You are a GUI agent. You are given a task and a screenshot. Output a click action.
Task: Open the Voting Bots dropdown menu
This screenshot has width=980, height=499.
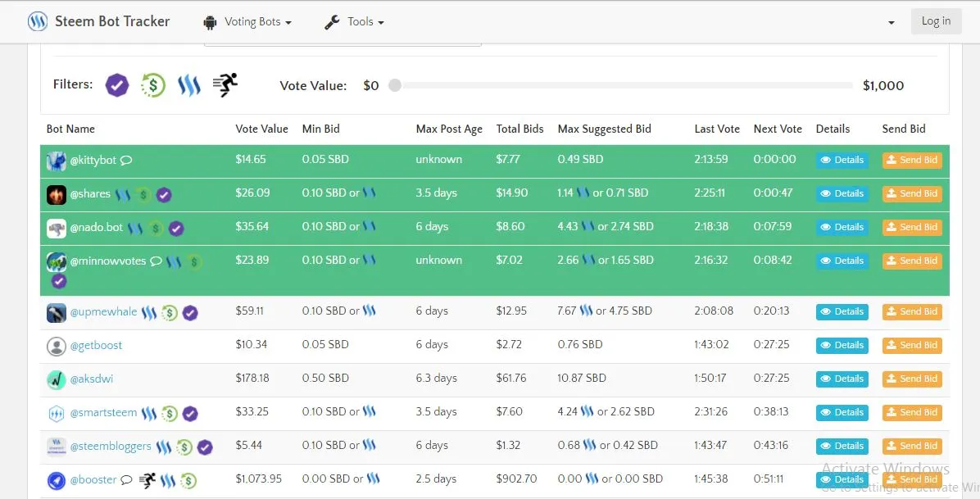247,22
